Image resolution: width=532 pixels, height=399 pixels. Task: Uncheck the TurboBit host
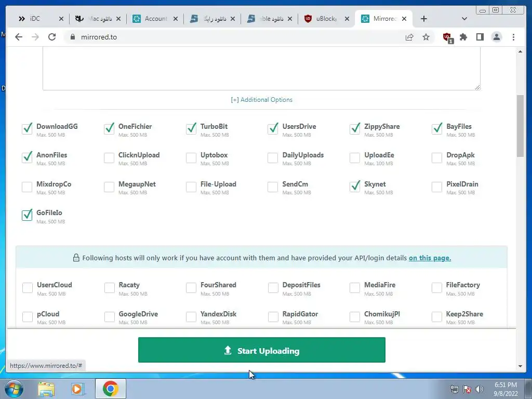tap(191, 129)
